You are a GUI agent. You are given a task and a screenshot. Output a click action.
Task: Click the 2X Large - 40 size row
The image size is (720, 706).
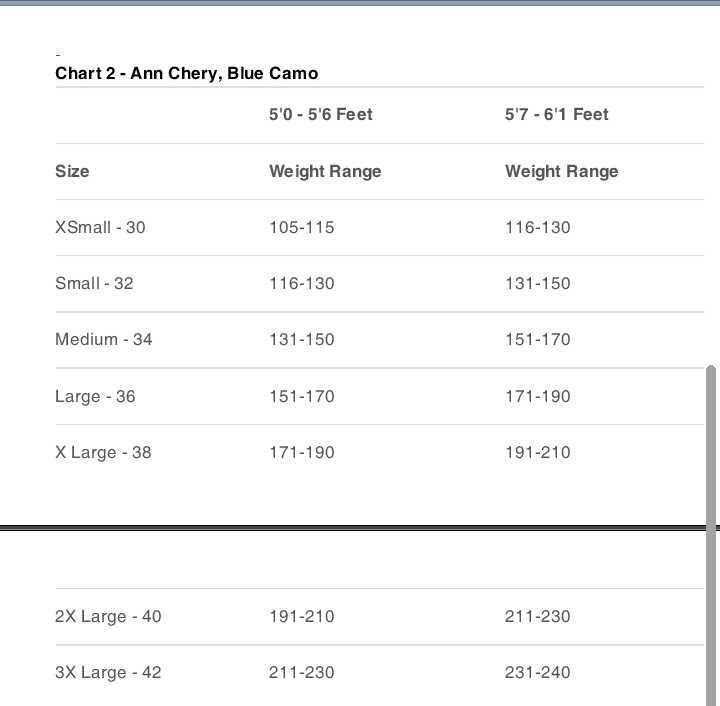(x=108, y=616)
